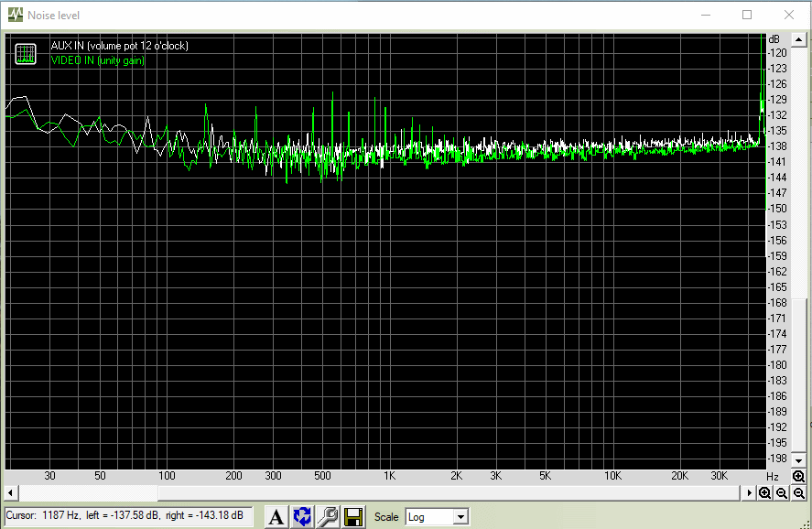Viewport: 812px width, 529px height.
Task: Zoom out on the dB axis
Action: [799, 493]
